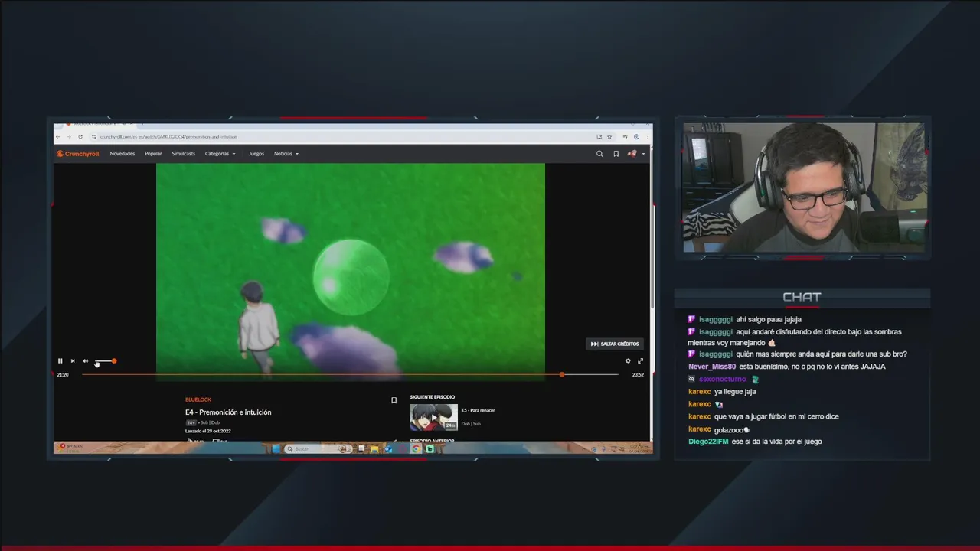Go to Simulcasts section
This screenshot has width=980, height=551.
(183, 154)
